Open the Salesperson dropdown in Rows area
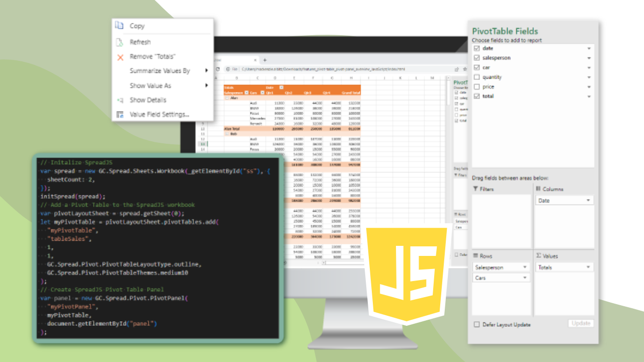Image resolution: width=644 pixels, height=362 pixels. coord(525,267)
